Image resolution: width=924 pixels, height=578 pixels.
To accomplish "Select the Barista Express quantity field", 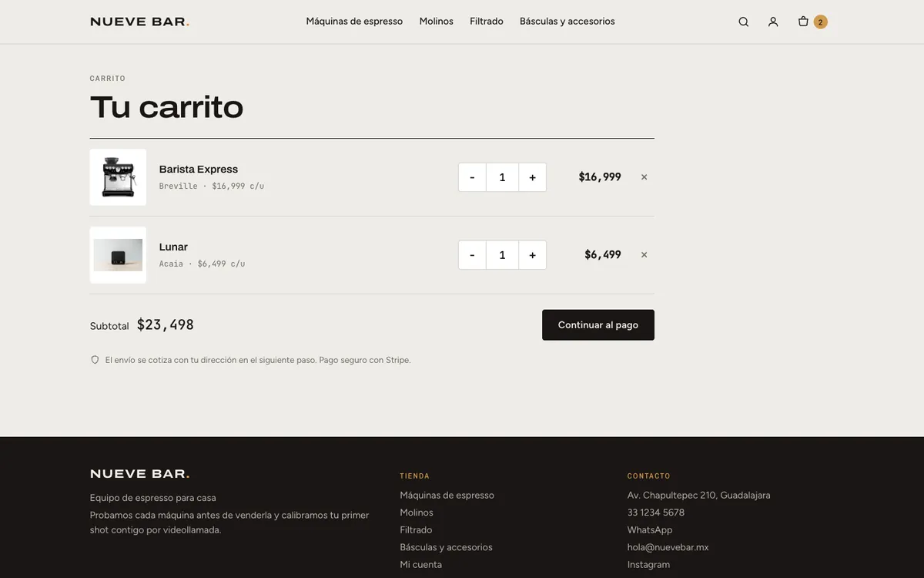I will point(502,177).
